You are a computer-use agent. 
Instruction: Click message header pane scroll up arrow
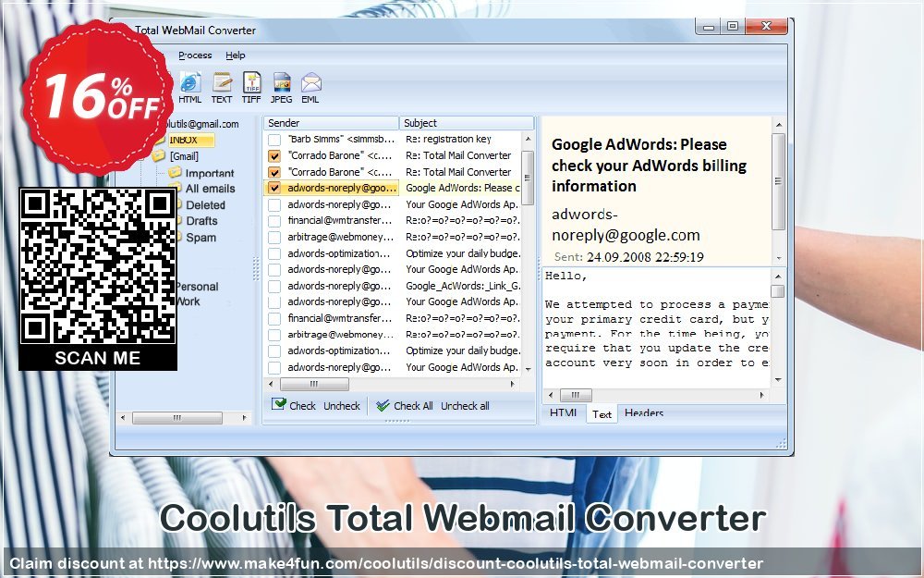(778, 125)
